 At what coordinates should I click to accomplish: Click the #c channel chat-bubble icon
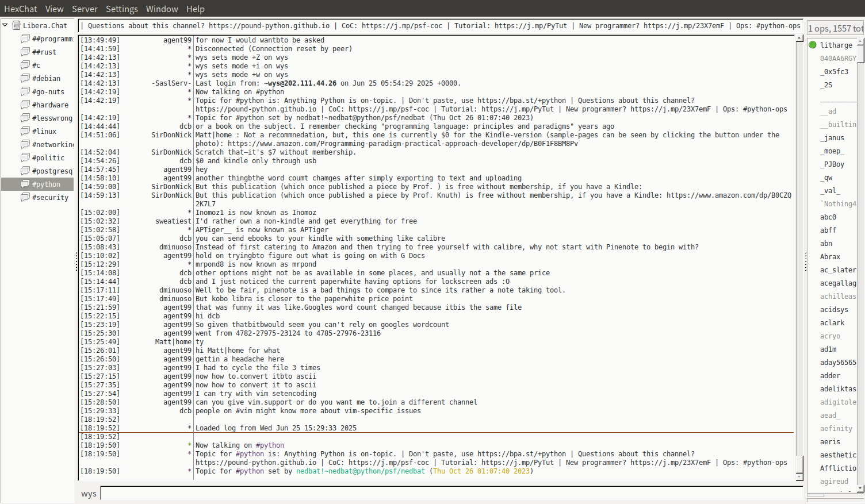(x=25, y=65)
